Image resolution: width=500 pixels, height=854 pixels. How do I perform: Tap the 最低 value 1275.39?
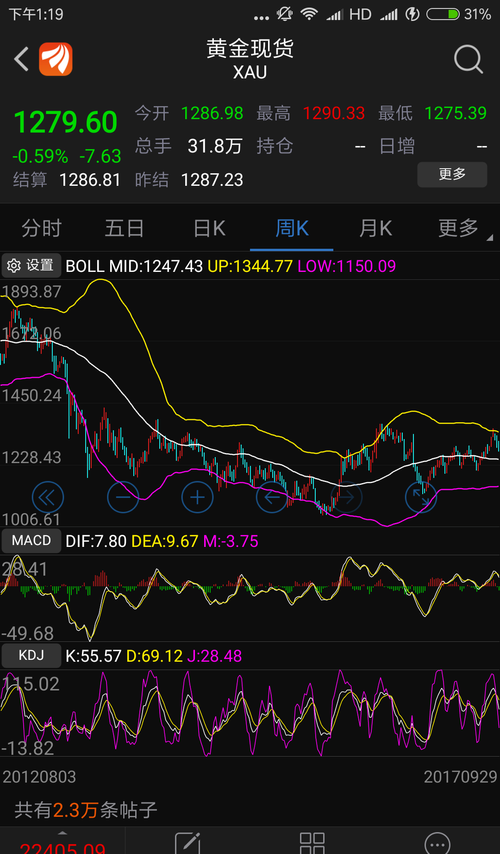tap(455, 113)
